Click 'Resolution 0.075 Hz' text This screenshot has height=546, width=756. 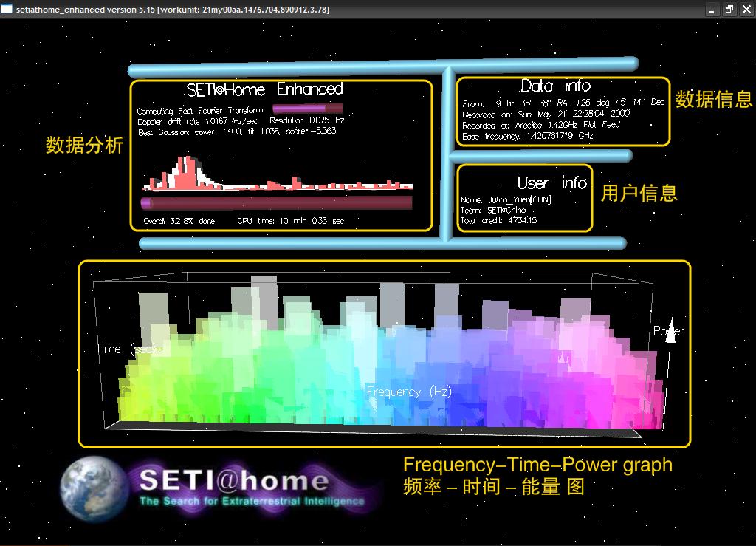point(306,120)
